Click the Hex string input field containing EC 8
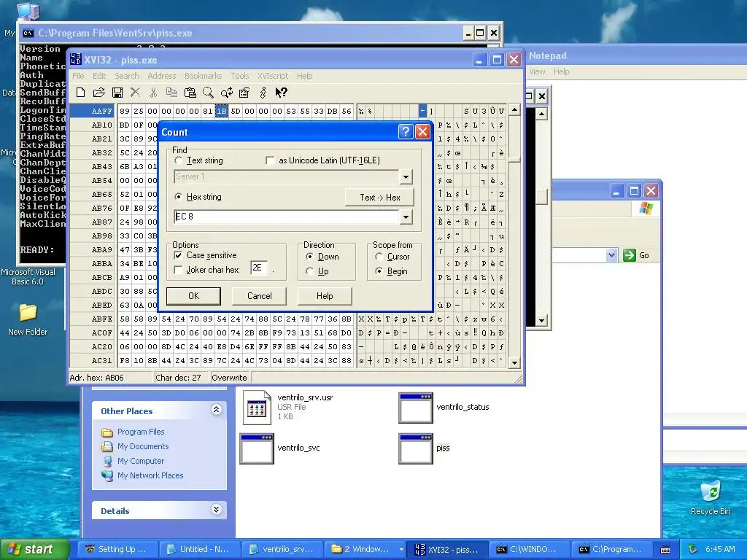The width and height of the screenshot is (747, 560). point(286,217)
